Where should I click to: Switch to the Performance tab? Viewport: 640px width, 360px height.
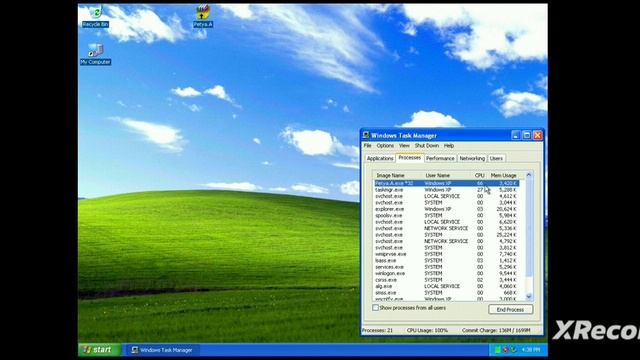[x=440, y=158]
